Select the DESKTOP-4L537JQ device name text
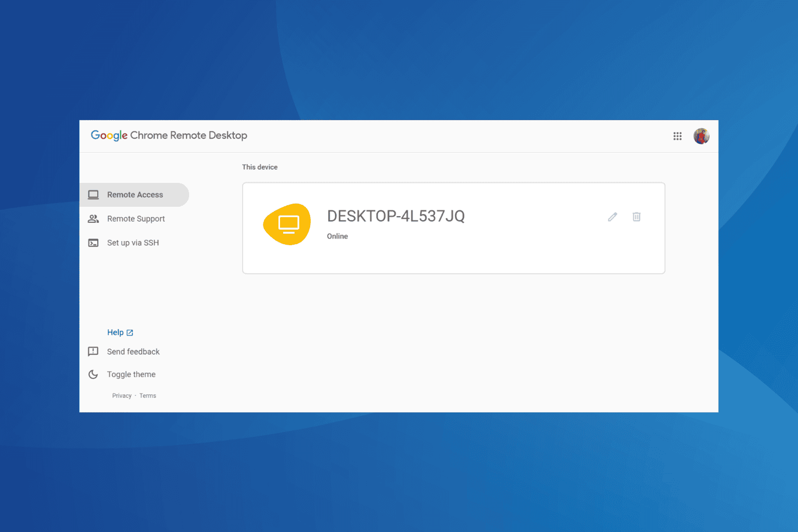The height and width of the screenshot is (532, 798). (396, 216)
